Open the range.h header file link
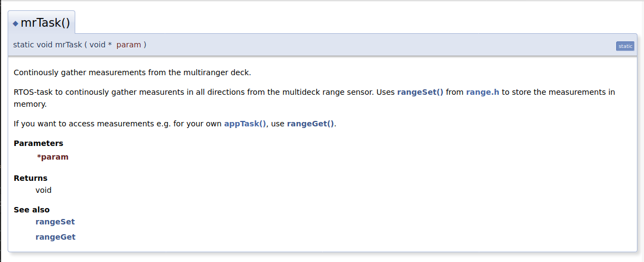The height and width of the screenshot is (262, 644). pos(483,92)
